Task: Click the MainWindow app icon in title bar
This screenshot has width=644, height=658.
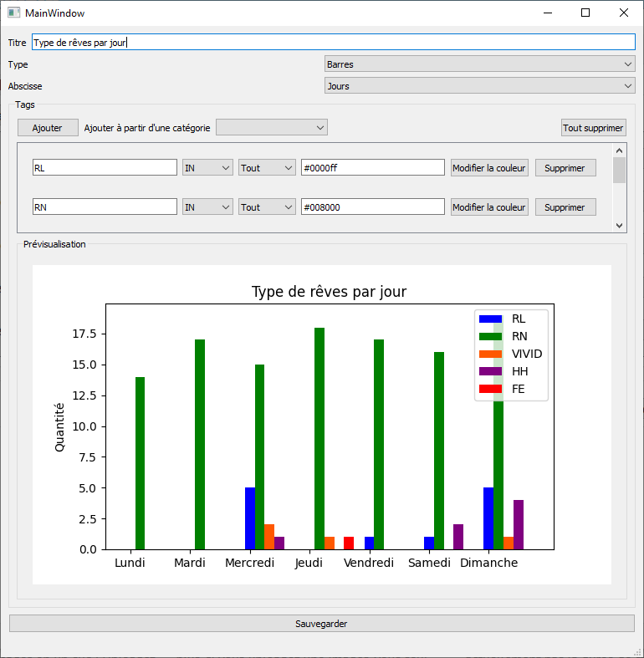Action: coord(13,13)
